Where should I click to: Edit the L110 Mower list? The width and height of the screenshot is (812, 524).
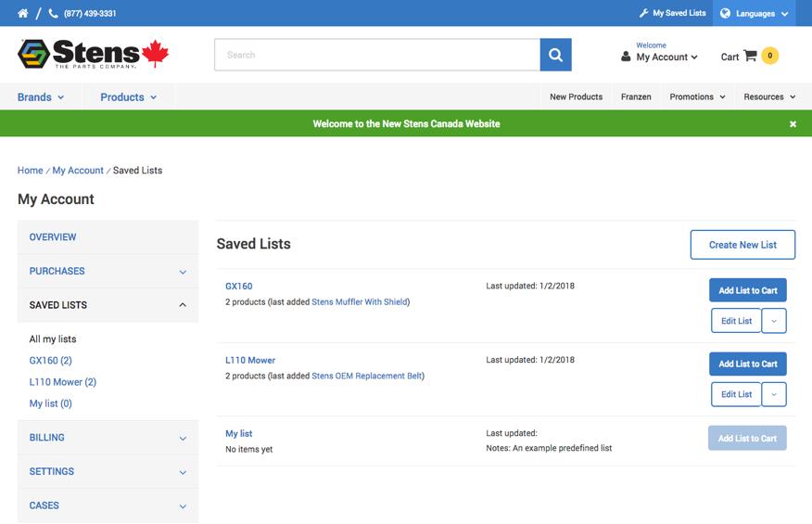736,394
